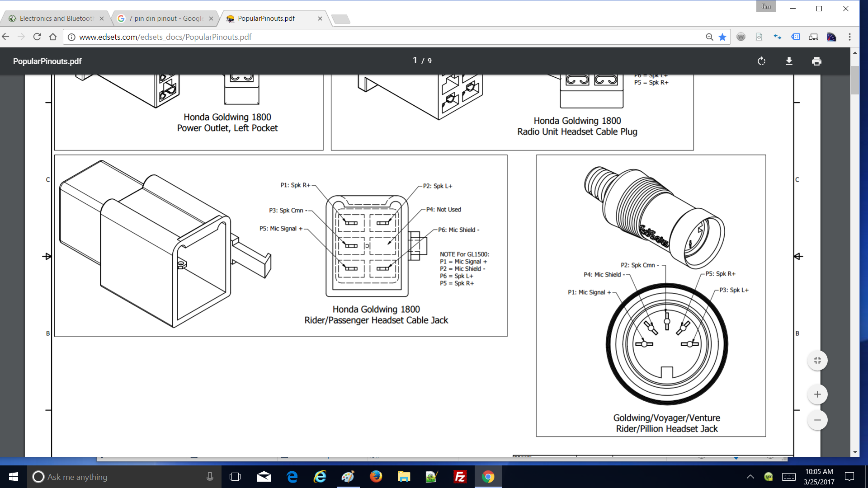Open the Paint app on taskbar

pyautogui.click(x=348, y=477)
